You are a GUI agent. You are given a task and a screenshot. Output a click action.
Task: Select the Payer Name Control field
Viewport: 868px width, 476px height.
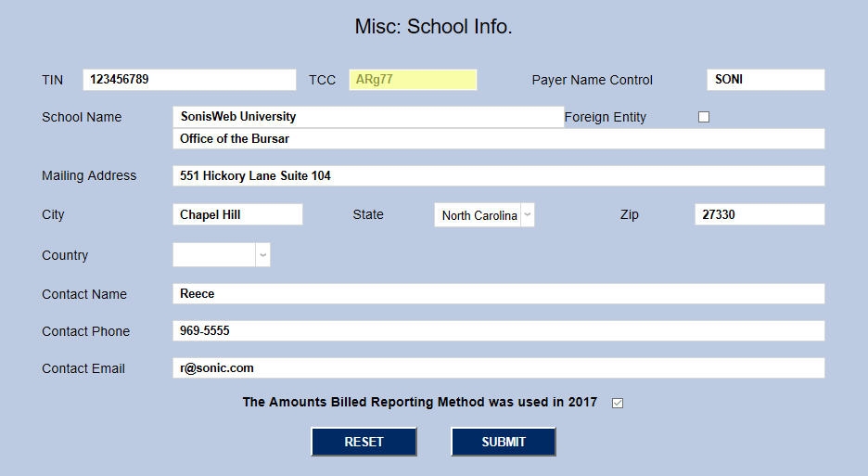point(765,80)
